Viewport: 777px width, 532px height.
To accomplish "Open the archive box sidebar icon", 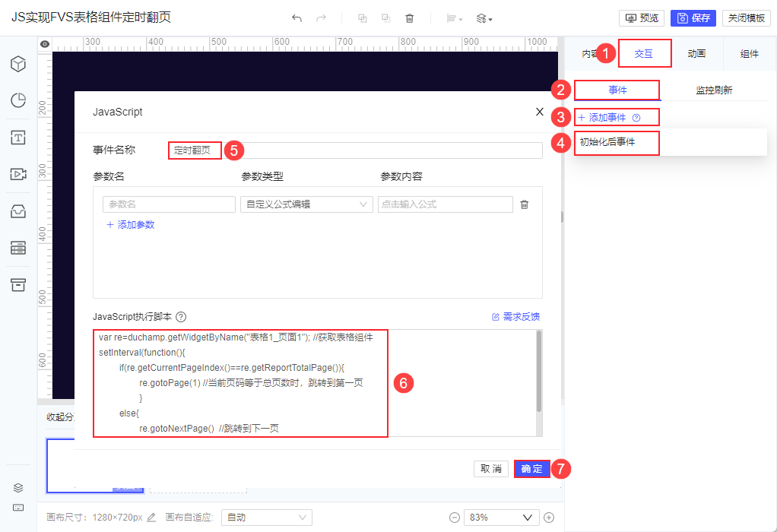I will pos(18,284).
